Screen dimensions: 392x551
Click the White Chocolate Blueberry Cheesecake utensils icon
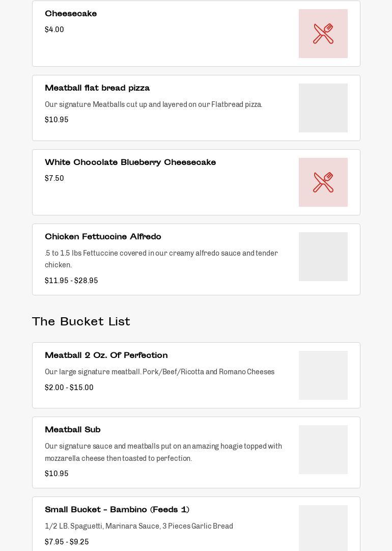click(323, 182)
